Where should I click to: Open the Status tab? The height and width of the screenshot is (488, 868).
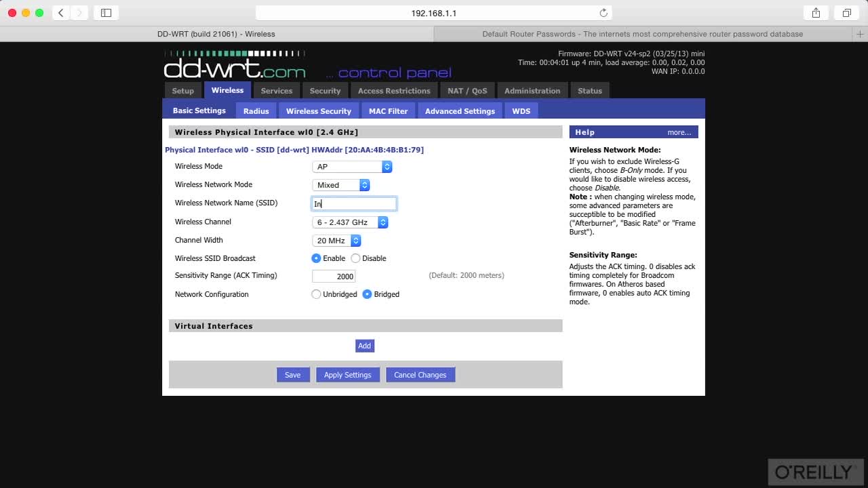point(590,91)
